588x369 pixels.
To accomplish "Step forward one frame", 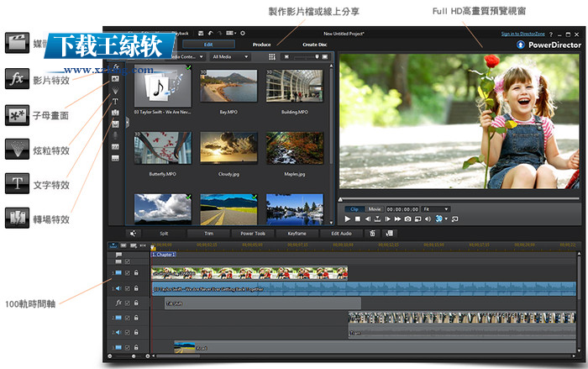I will 388,219.
